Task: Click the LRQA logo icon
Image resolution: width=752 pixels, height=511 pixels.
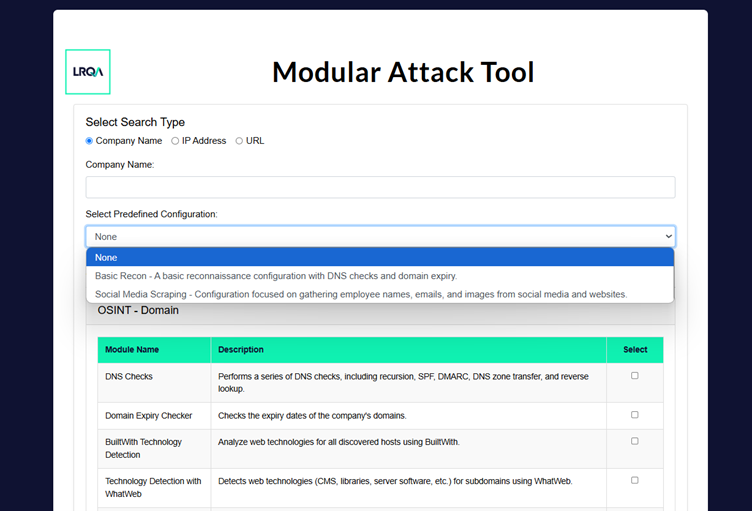Action: 88,72
